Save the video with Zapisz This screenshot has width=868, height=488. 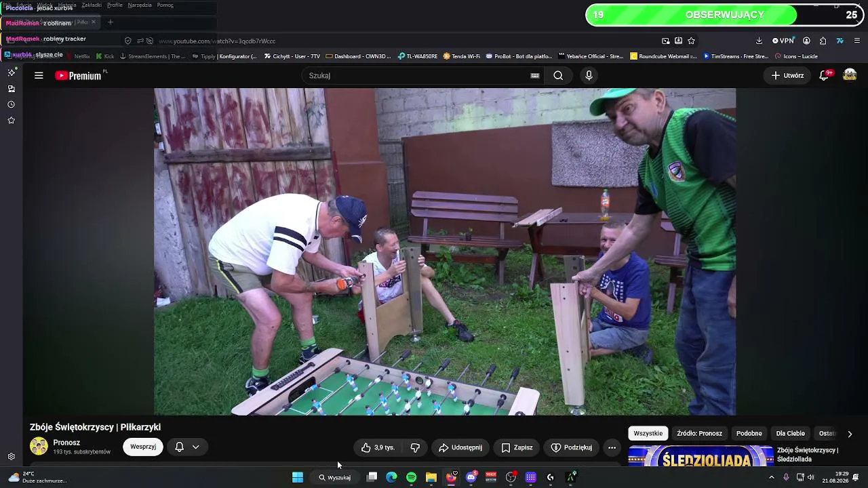517,447
